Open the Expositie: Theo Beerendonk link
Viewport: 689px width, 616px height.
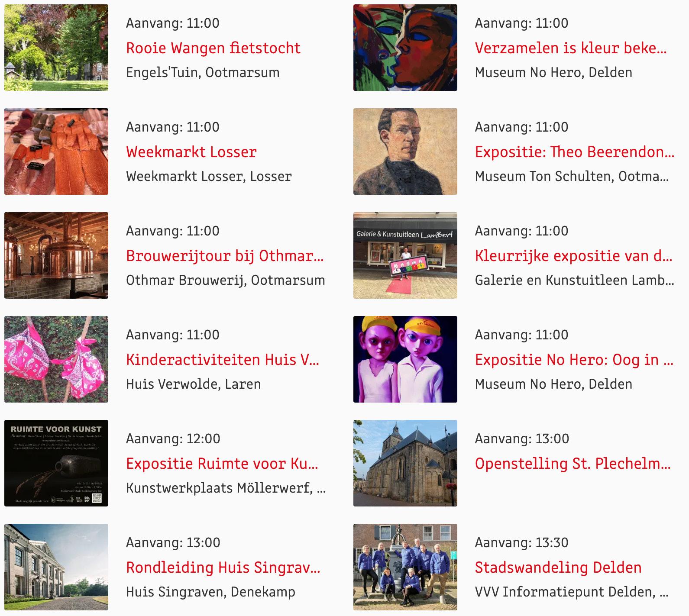tap(575, 152)
